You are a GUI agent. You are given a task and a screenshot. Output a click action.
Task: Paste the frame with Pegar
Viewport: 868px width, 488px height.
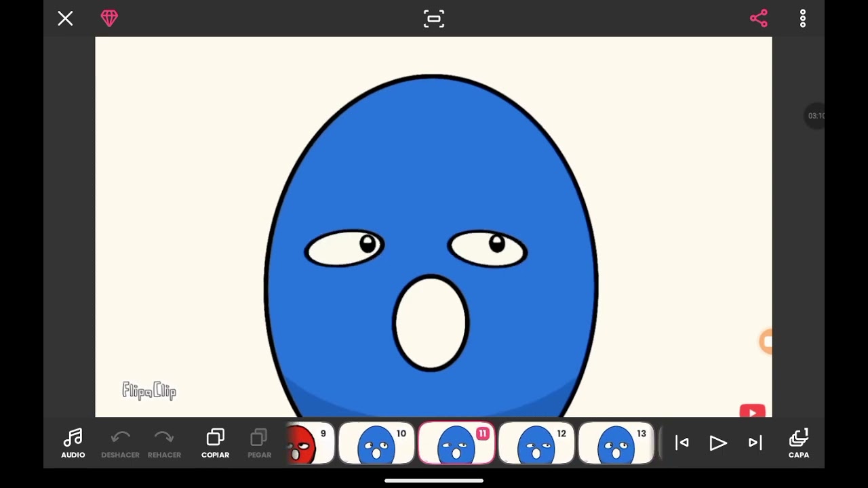(259, 443)
